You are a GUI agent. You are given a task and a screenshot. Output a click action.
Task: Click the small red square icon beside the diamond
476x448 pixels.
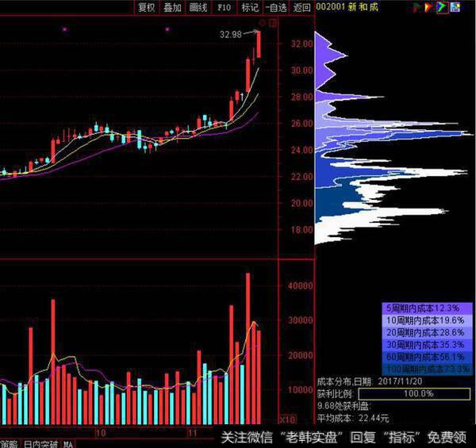[273, 23]
